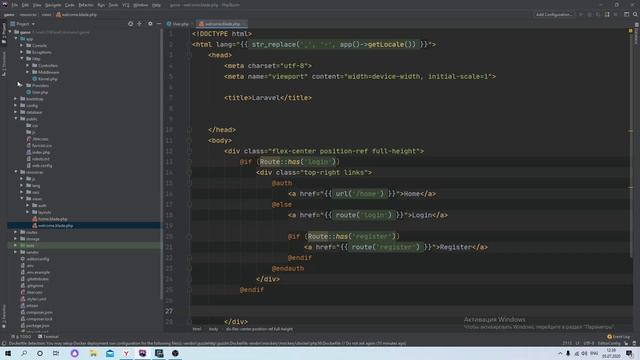Click the Windows Start button
Viewport: 640px width, 360px height.
(x=8, y=353)
